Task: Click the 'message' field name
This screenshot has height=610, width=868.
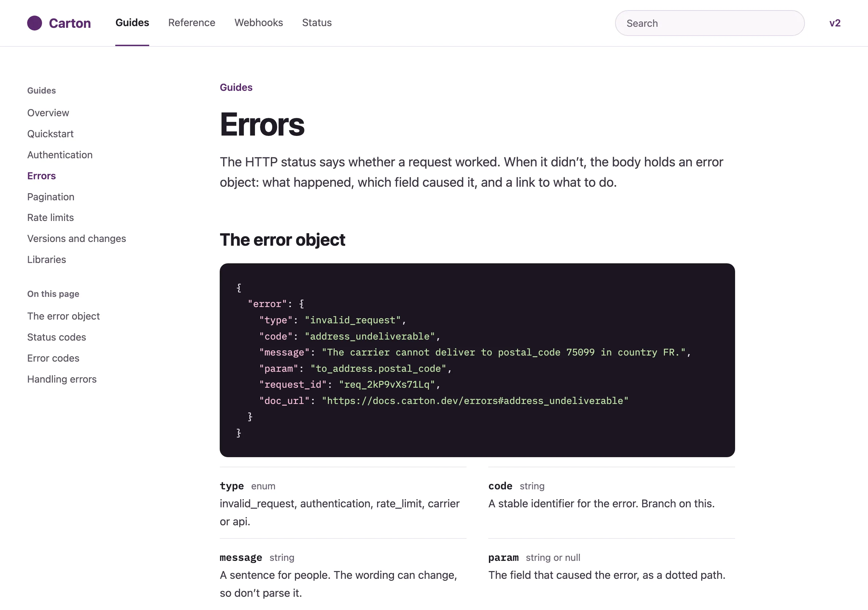Action: pyautogui.click(x=241, y=557)
